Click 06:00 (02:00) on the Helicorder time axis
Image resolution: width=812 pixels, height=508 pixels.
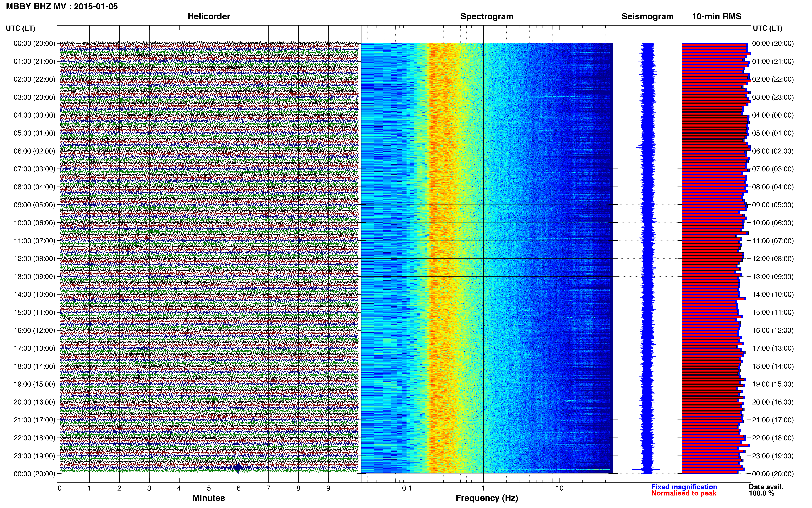click(34, 151)
